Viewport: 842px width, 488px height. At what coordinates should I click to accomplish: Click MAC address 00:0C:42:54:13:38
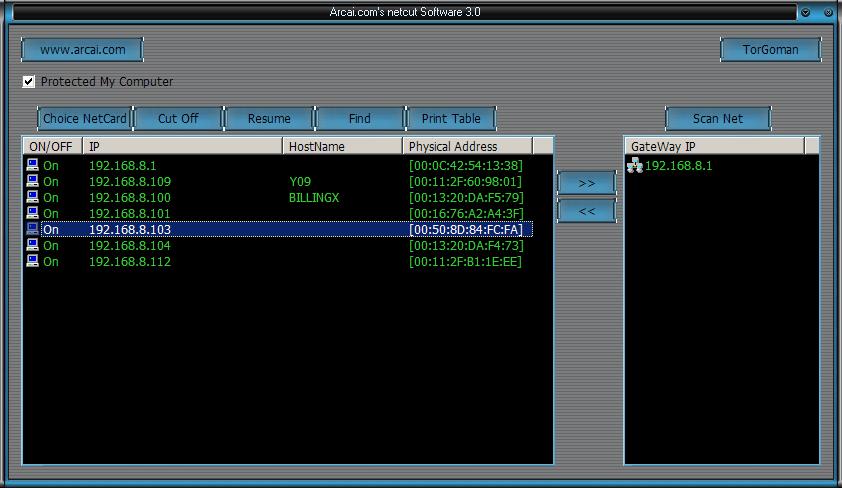(x=466, y=165)
